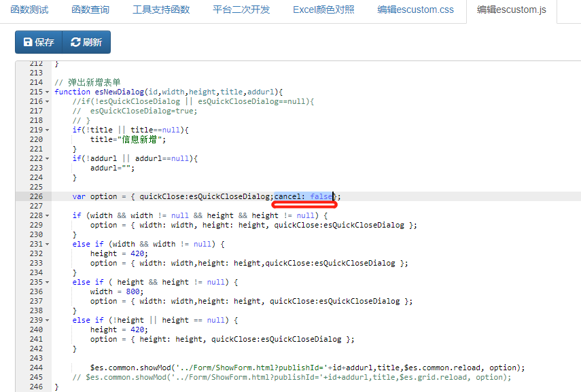Collapse the esNewDialog function at line 215
This screenshot has height=392, width=581.
[x=47, y=92]
